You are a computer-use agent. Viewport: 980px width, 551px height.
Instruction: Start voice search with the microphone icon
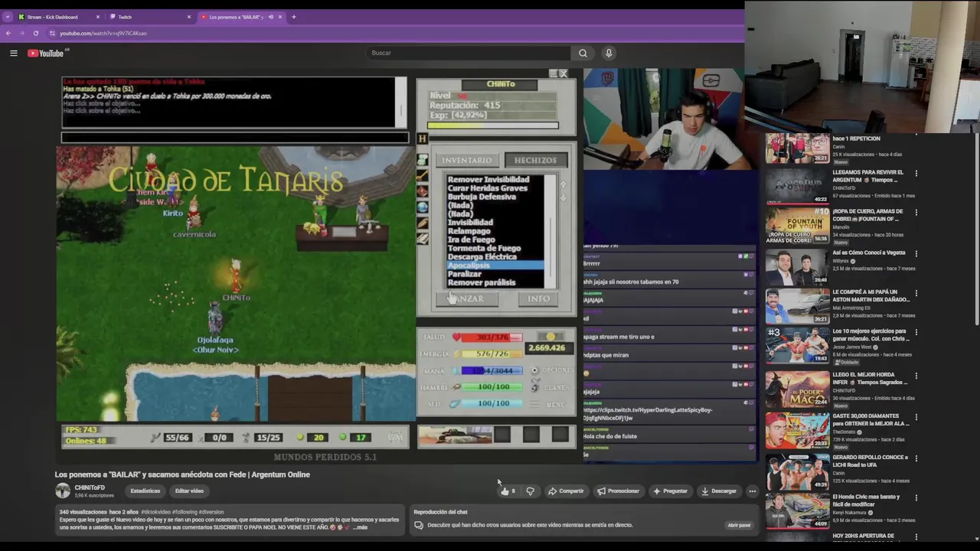click(609, 53)
